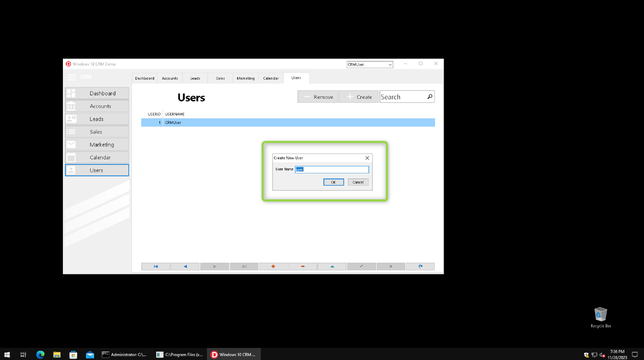Click the post edit checkmark icon
The image size is (644, 360).
[362, 266]
